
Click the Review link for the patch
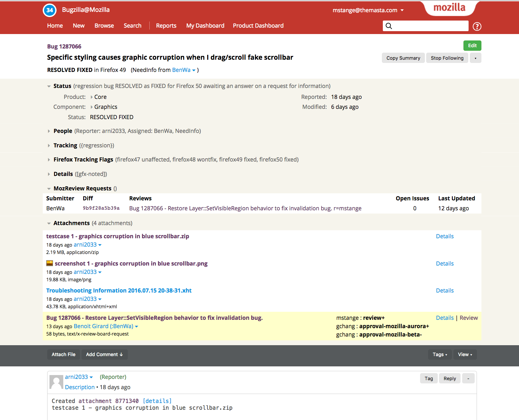point(469,318)
